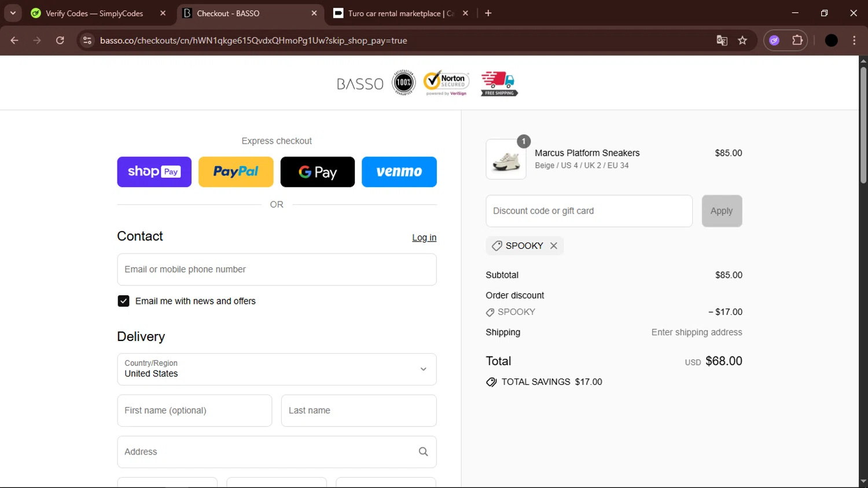Focus the Address field

(277, 452)
